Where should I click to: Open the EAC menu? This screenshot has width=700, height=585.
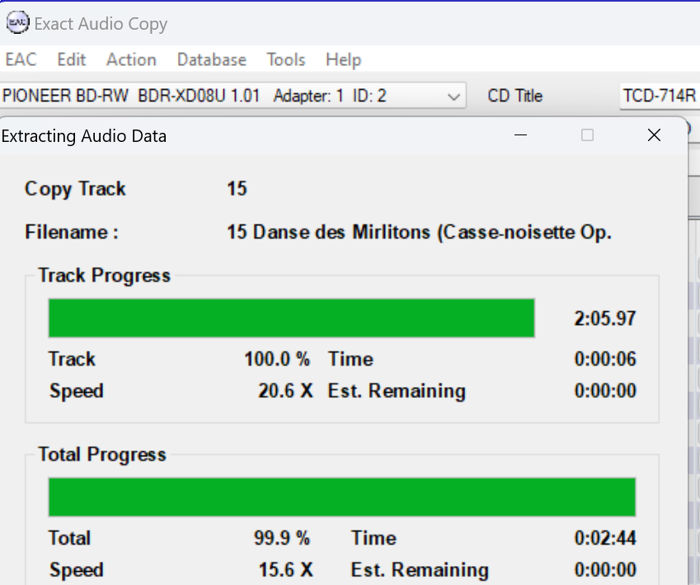pyautogui.click(x=21, y=59)
